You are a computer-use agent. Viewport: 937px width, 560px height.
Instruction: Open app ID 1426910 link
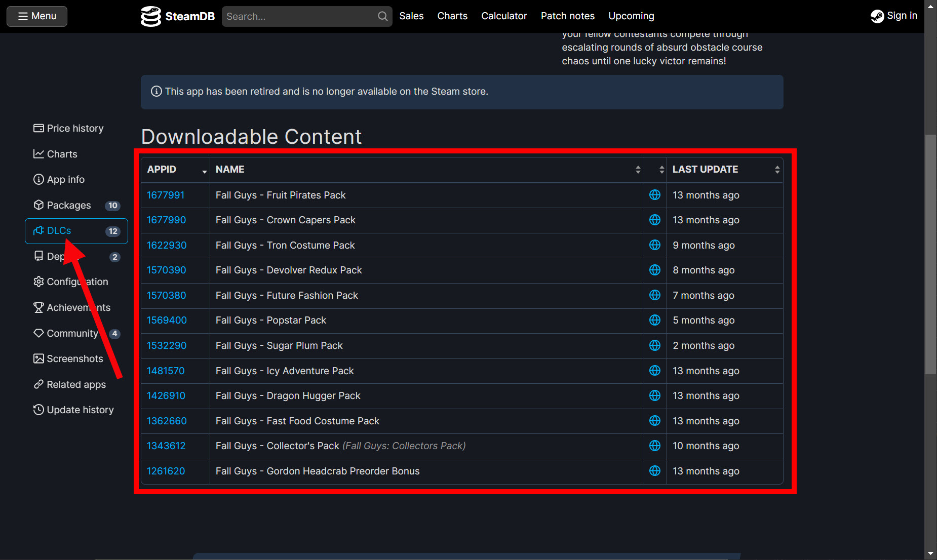pyautogui.click(x=166, y=395)
